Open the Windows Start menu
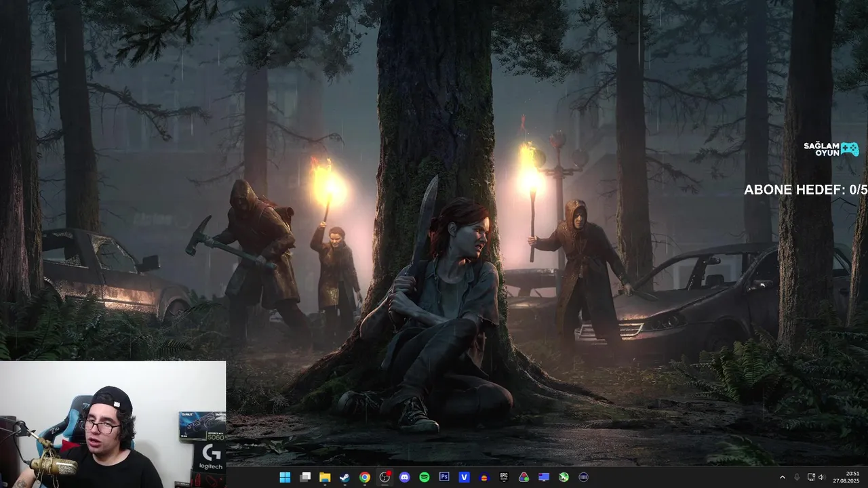This screenshot has height=488, width=868. pos(285,477)
